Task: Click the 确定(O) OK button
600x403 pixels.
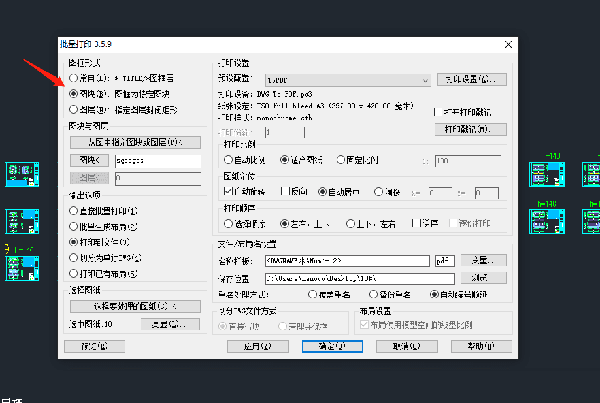Action: (332, 346)
